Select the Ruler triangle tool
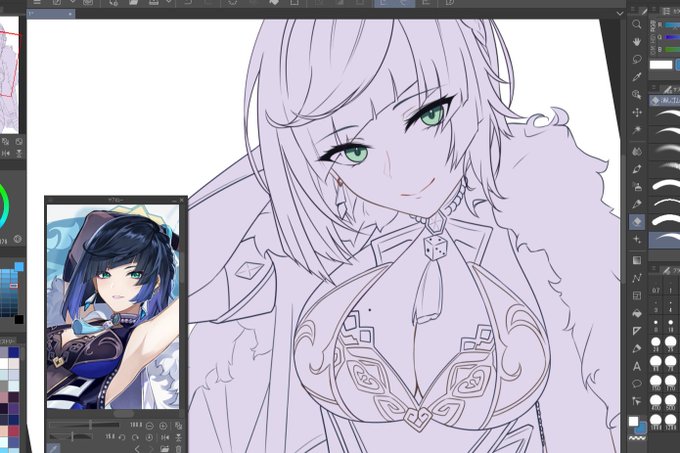This screenshot has height=453, width=680. pyautogui.click(x=637, y=331)
